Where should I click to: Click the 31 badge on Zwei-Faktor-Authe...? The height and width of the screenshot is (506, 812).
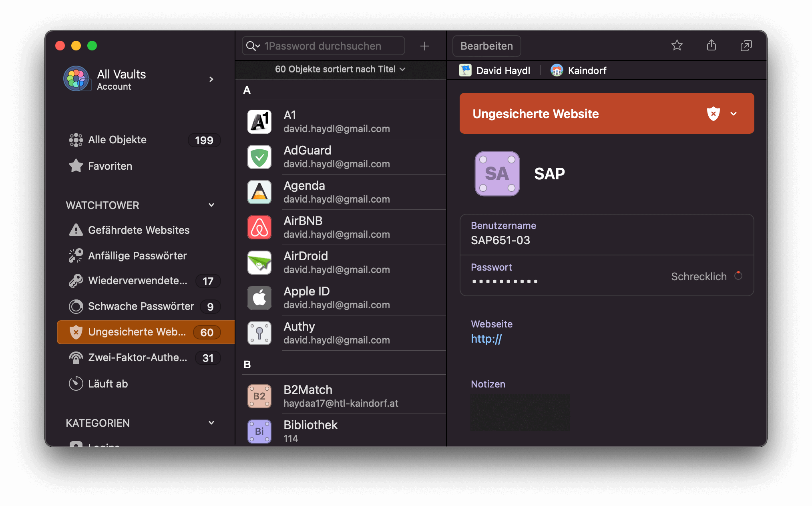point(207,358)
